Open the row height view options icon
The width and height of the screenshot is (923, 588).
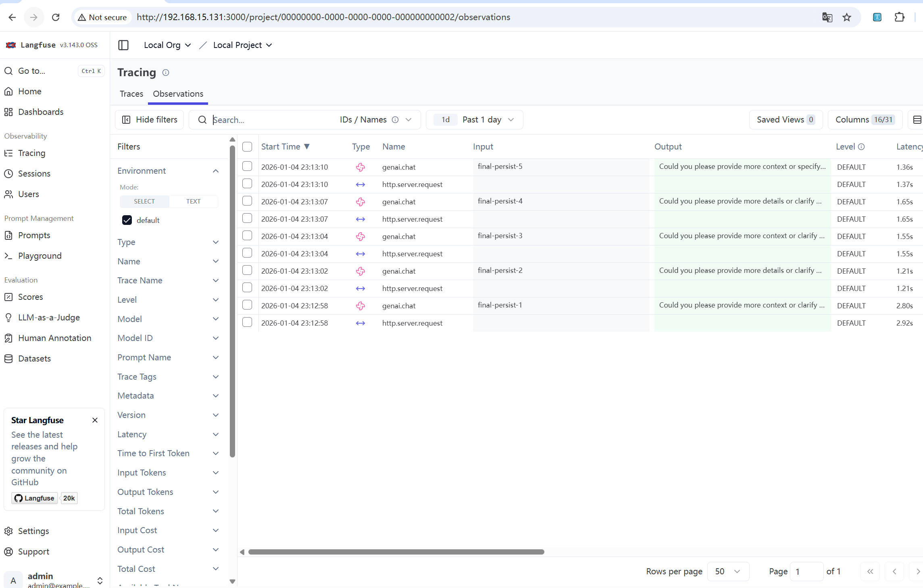(x=917, y=119)
